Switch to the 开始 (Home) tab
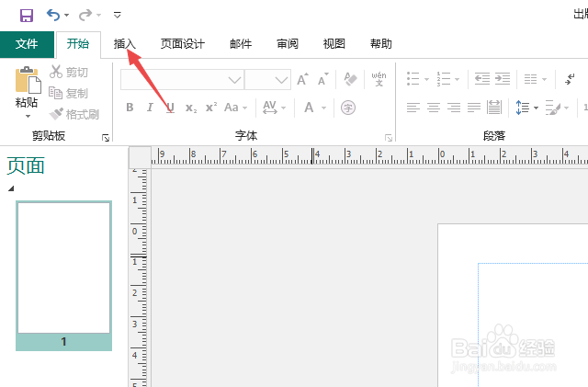588x387 pixels. pos(78,44)
